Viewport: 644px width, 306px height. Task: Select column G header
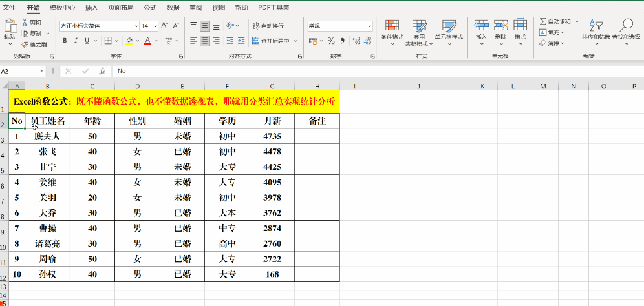[x=272, y=86]
